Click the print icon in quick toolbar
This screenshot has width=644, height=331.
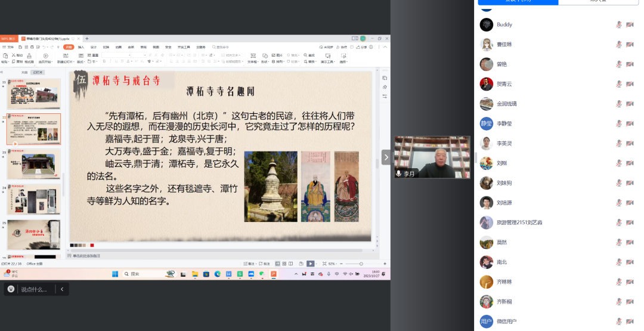(x=32, y=47)
